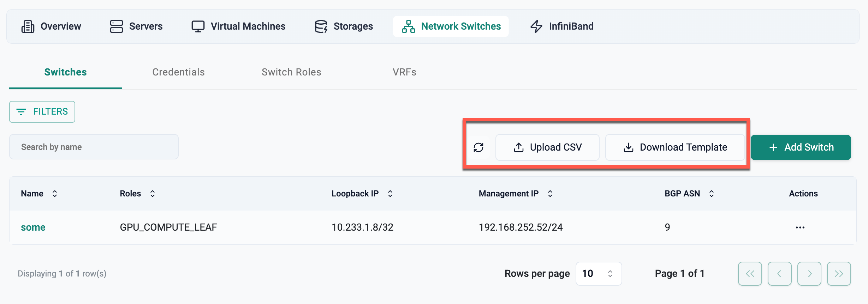Open the three-dot actions menu for switch 'some'
The width and height of the screenshot is (868, 304).
800,227
